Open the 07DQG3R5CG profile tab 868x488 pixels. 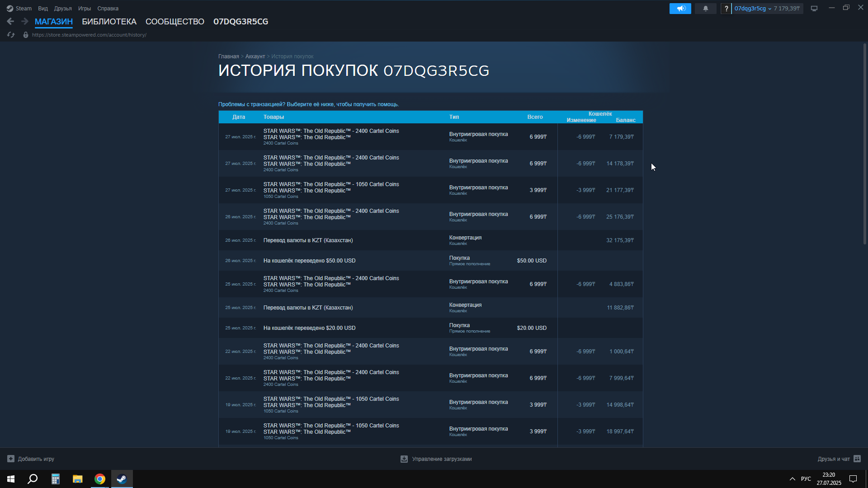(x=241, y=22)
